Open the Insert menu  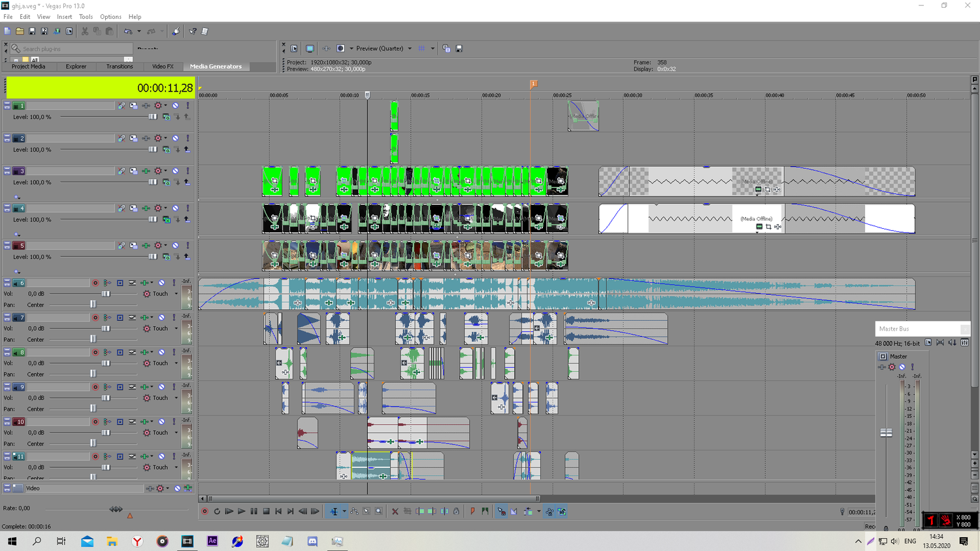[65, 17]
